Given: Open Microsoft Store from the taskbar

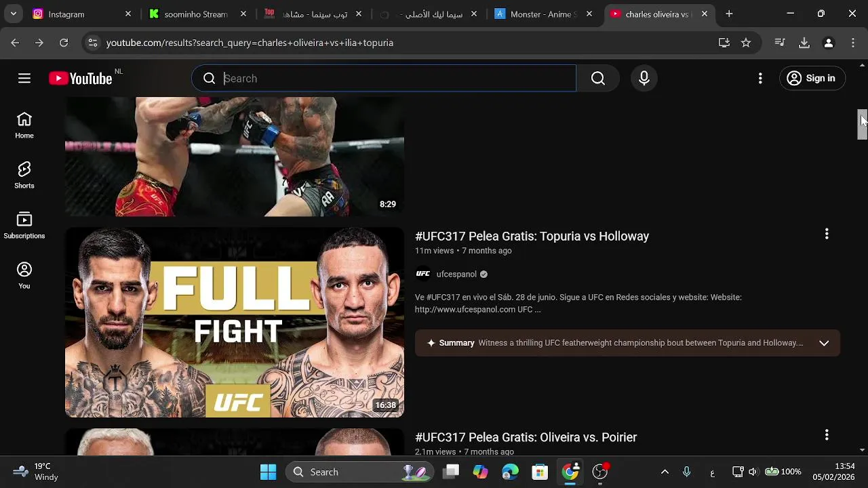Looking at the screenshot, I should tap(540, 472).
